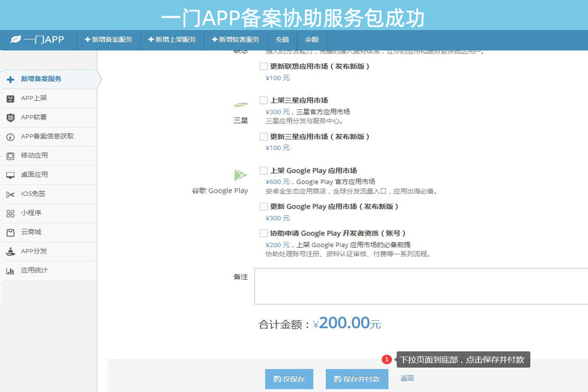Check 更新三星应用市场（发布新版）
588x392 pixels.
coord(264,137)
